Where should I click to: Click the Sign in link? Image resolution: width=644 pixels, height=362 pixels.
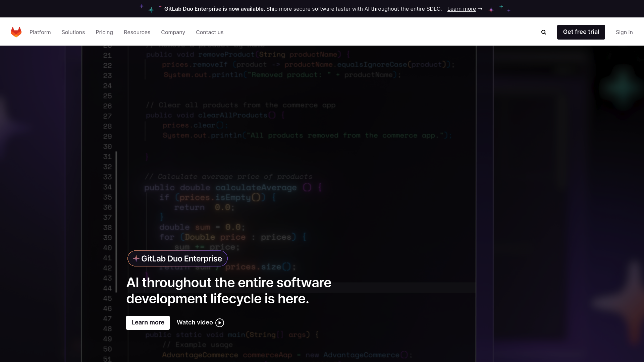click(624, 32)
